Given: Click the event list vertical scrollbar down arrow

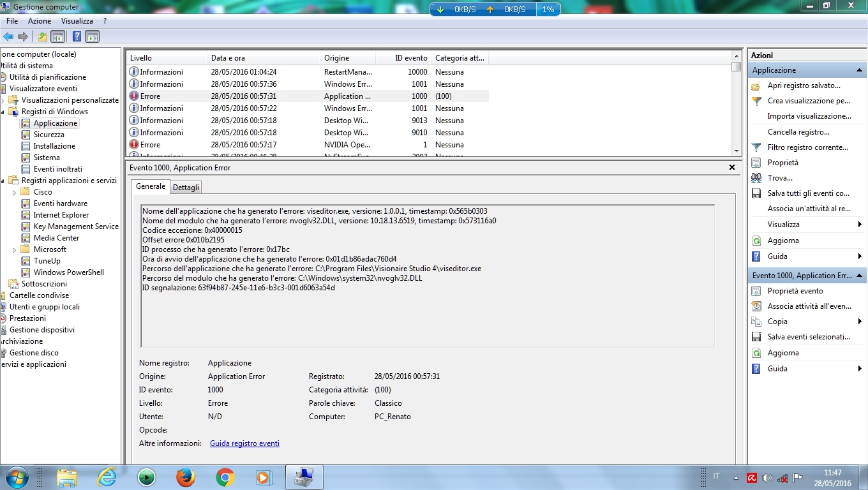Looking at the screenshot, I should coord(737,151).
